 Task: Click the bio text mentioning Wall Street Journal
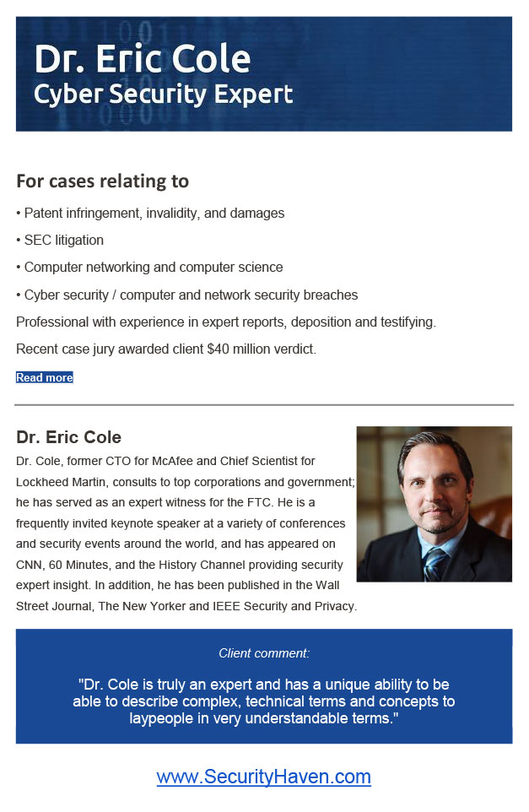(x=186, y=596)
